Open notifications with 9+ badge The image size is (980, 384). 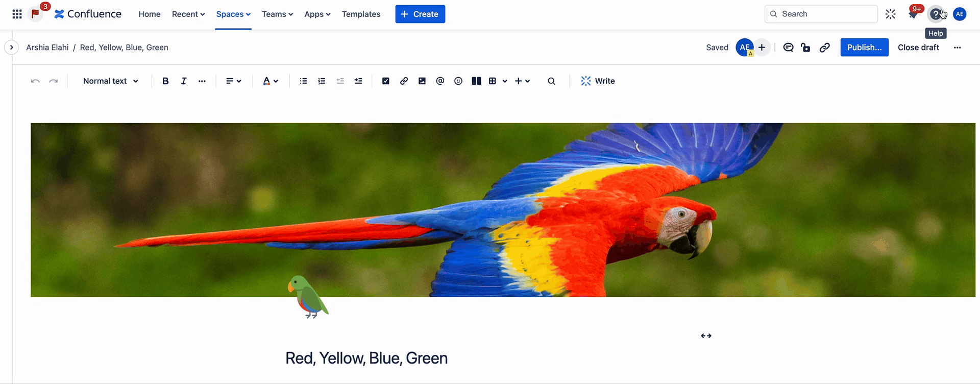point(913,14)
